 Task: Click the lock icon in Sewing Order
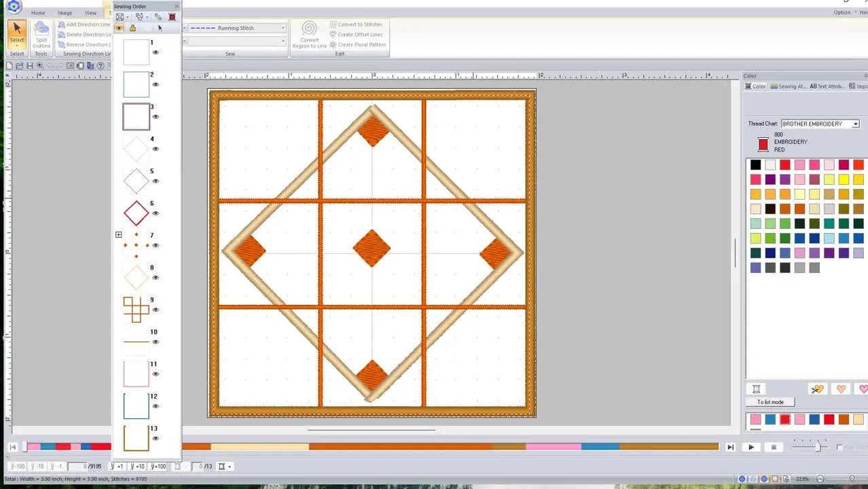[132, 28]
